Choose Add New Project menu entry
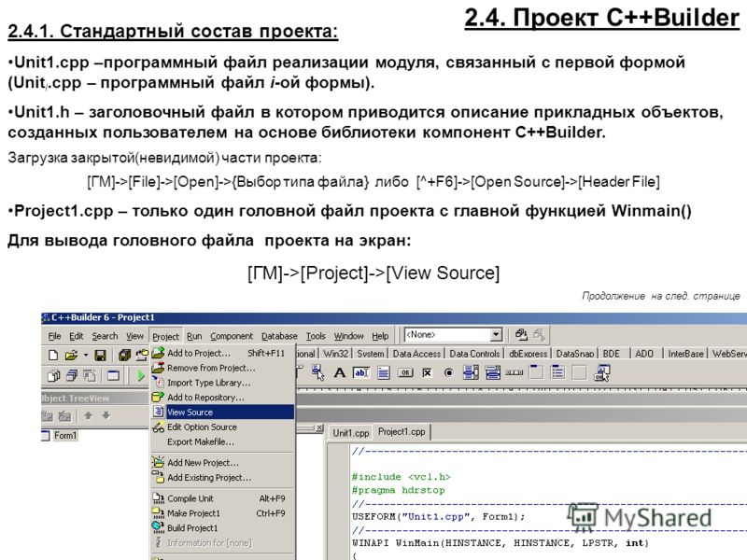The width and height of the screenshot is (747, 560). [x=222, y=463]
